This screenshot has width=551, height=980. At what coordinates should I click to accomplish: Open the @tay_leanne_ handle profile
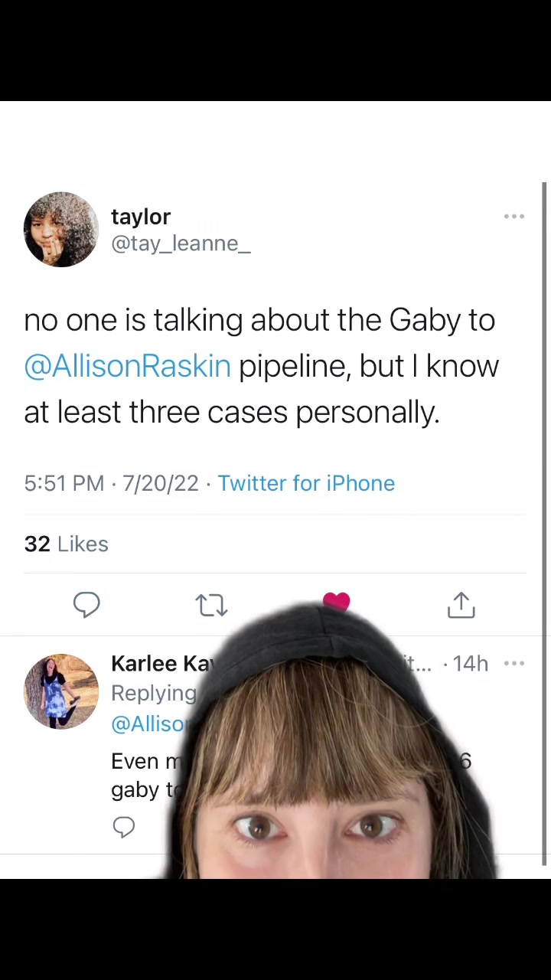click(181, 243)
